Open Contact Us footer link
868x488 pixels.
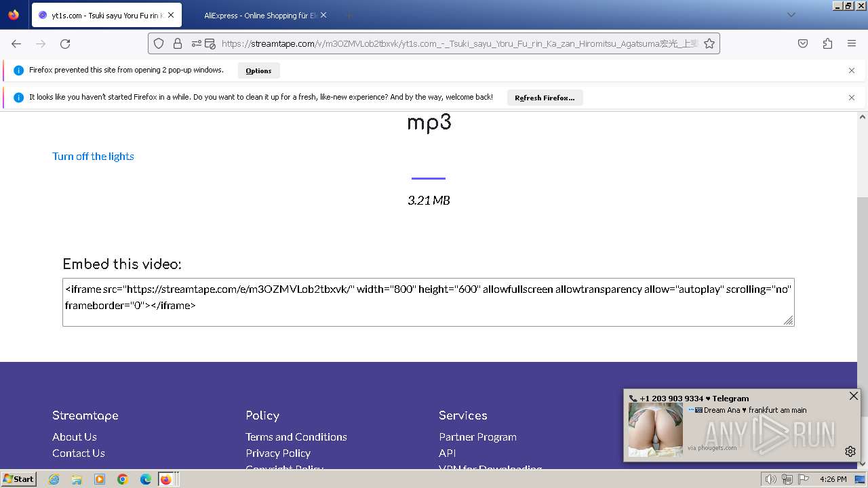pyautogui.click(x=79, y=453)
